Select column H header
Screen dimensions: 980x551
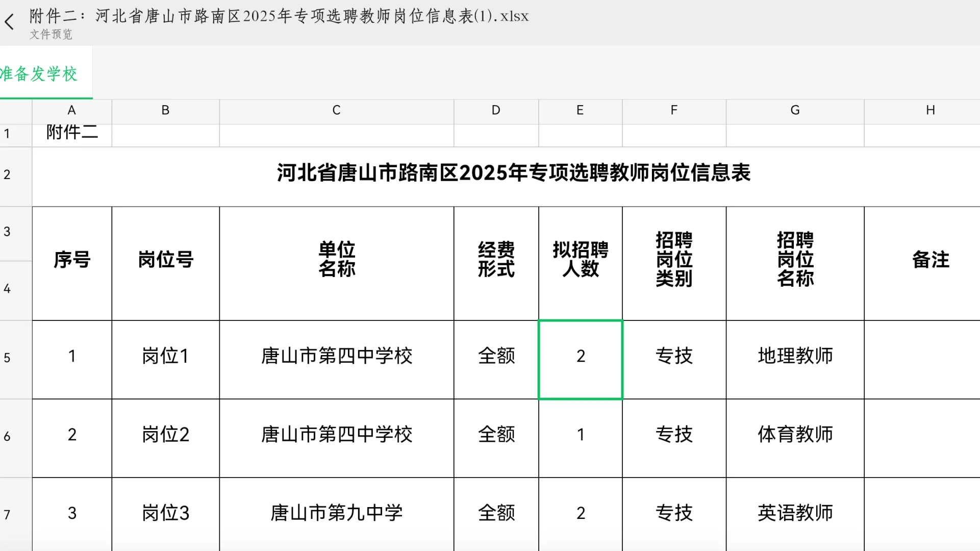click(922, 110)
